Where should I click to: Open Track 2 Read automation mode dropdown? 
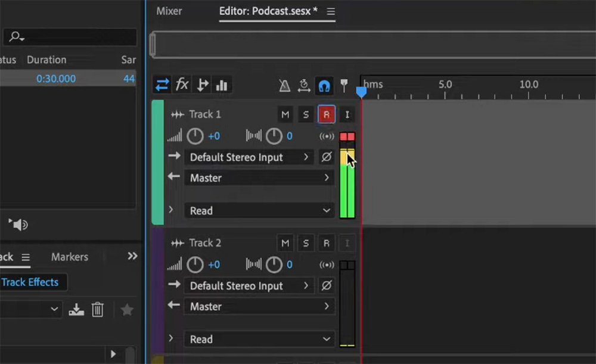[259, 339]
